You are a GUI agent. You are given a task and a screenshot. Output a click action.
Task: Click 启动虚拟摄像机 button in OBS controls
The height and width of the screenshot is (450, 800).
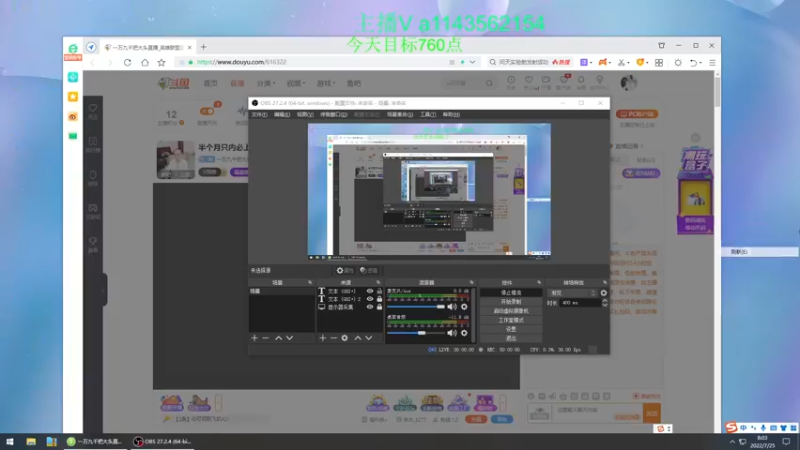tap(511, 311)
